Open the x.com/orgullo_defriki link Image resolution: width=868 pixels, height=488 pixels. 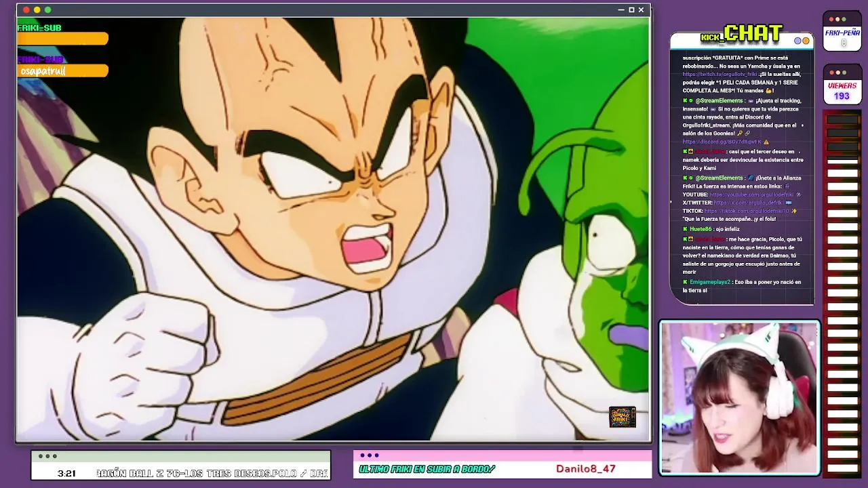pyautogui.click(x=749, y=203)
